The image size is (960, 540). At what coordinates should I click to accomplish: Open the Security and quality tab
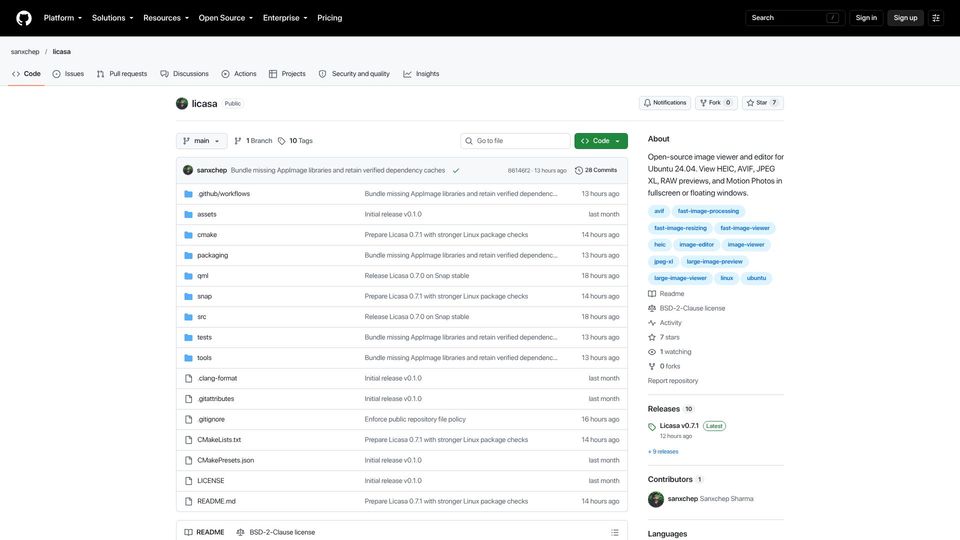(354, 73)
